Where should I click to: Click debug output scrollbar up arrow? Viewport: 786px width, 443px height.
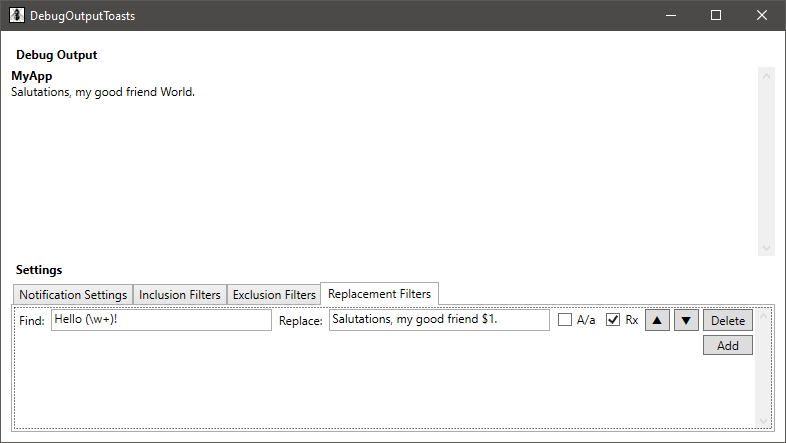(x=766, y=76)
